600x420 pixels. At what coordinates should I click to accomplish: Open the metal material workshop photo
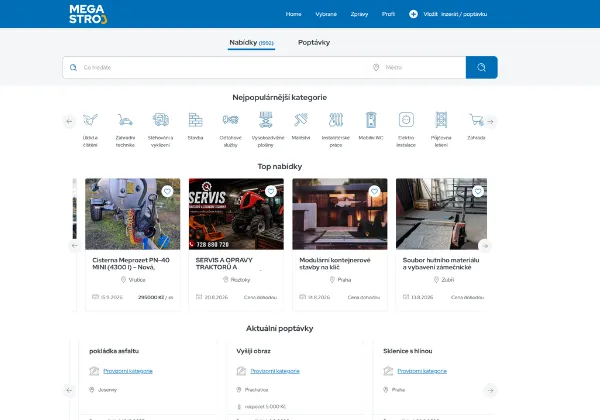(441, 214)
